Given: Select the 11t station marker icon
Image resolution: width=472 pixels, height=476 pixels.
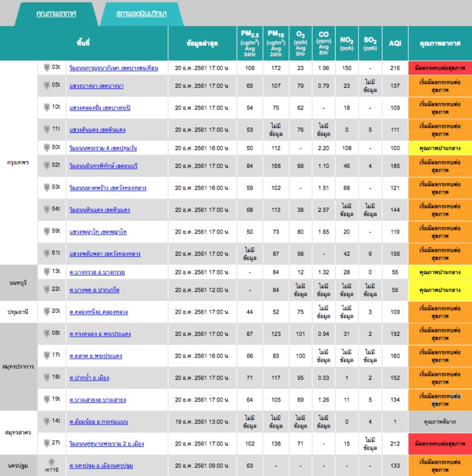Looking at the screenshot, I should (46, 129).
